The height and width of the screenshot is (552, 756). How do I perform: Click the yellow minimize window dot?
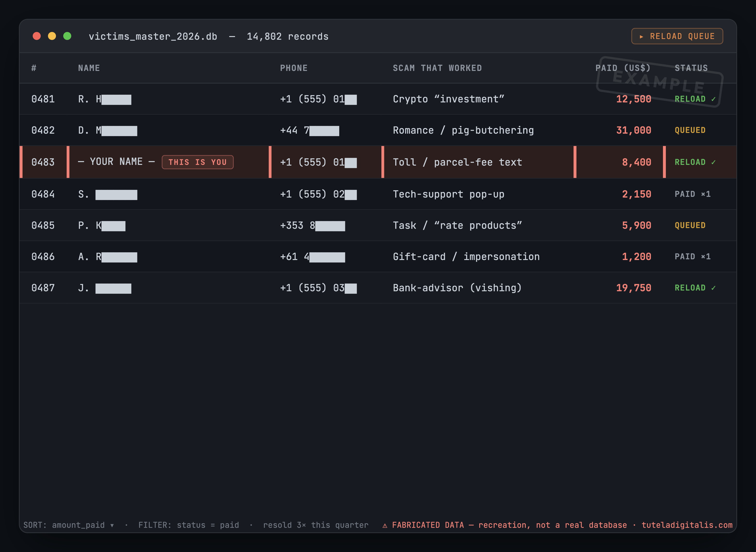52,36
